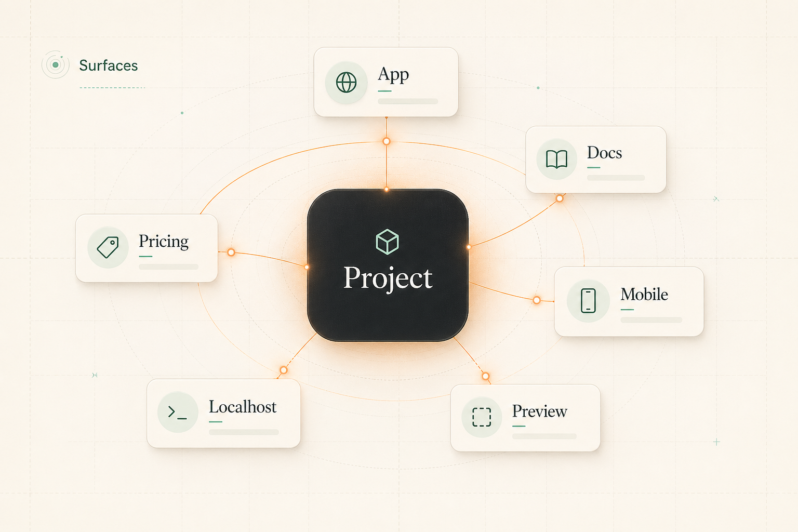Click the orange connector node beneath the Docs card
The image size is (798, 532).
click(x=560, y=198)
